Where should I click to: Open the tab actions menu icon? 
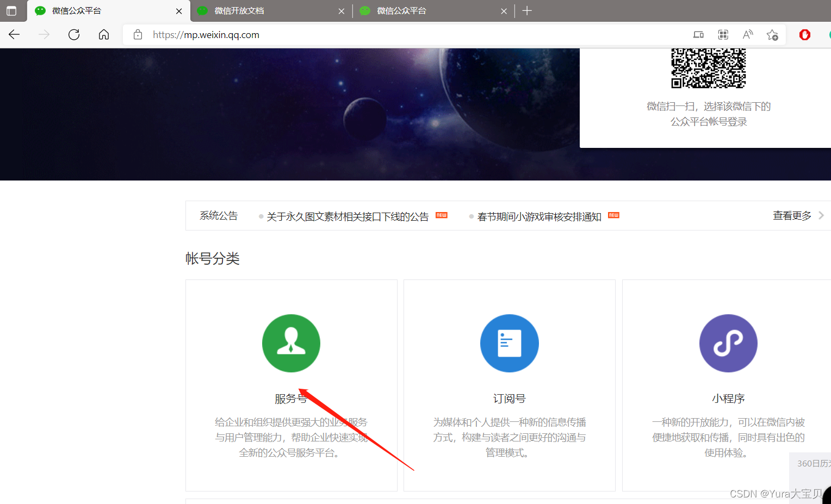click(11, 11)
